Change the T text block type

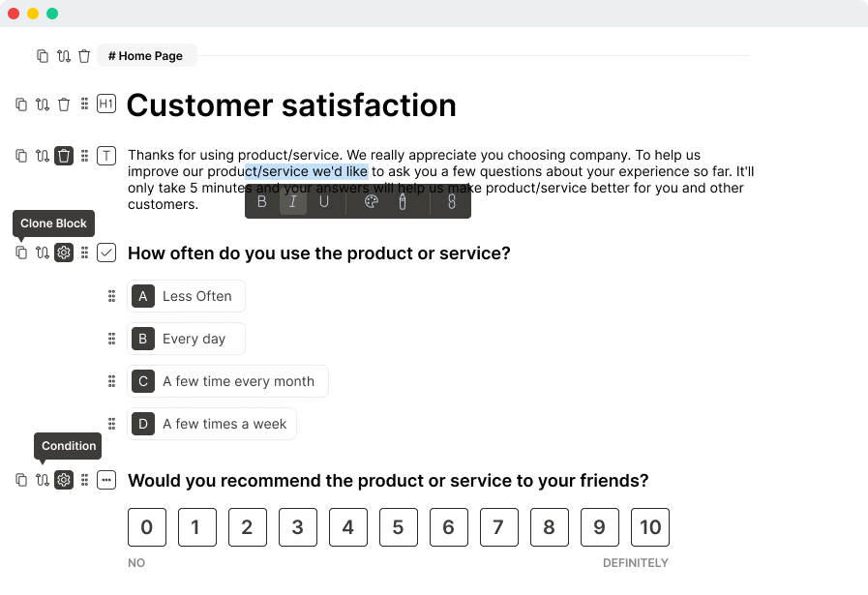click(x=106, y=156)
